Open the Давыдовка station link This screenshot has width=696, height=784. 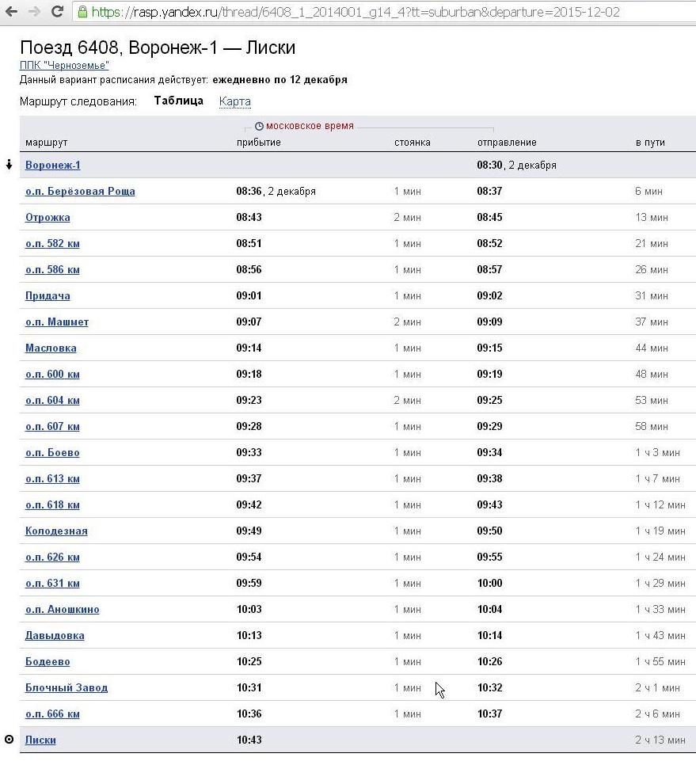click(x=55, y=635)
